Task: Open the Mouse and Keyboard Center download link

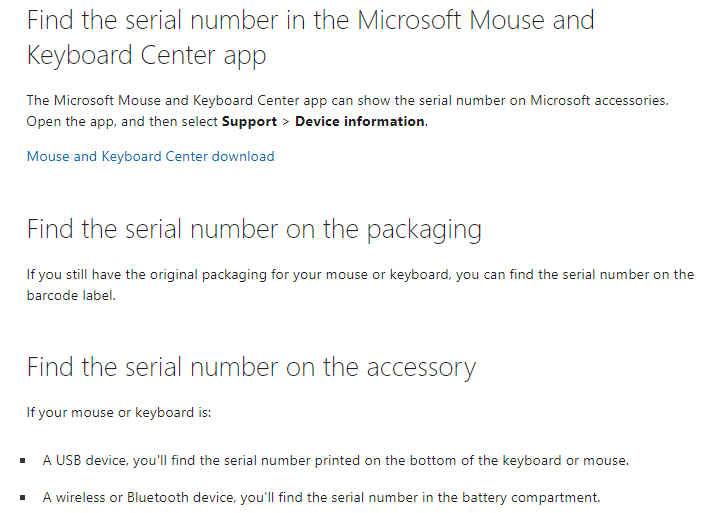Action: (x=150, y=156)
